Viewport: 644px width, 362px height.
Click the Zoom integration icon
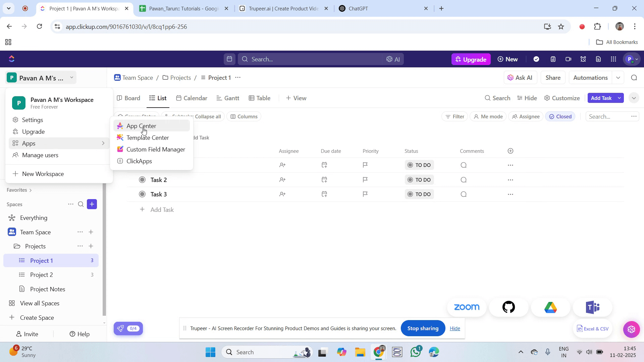[467, 307]
